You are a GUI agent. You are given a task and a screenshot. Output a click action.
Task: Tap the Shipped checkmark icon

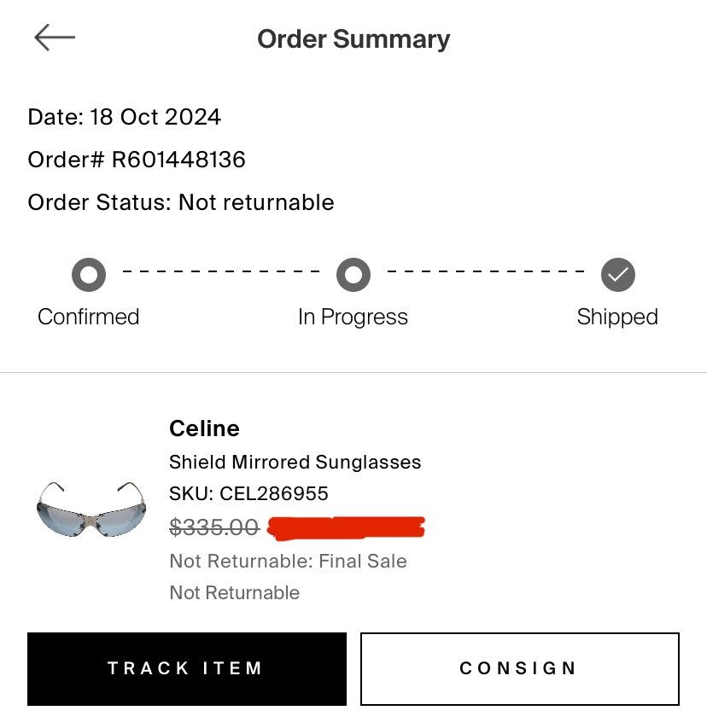pos(618,275)
